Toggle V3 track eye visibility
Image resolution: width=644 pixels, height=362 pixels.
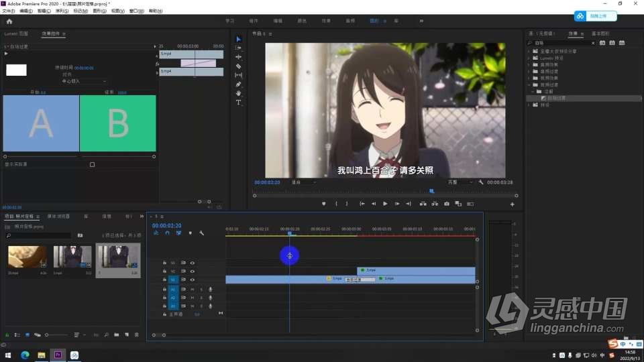193,263
